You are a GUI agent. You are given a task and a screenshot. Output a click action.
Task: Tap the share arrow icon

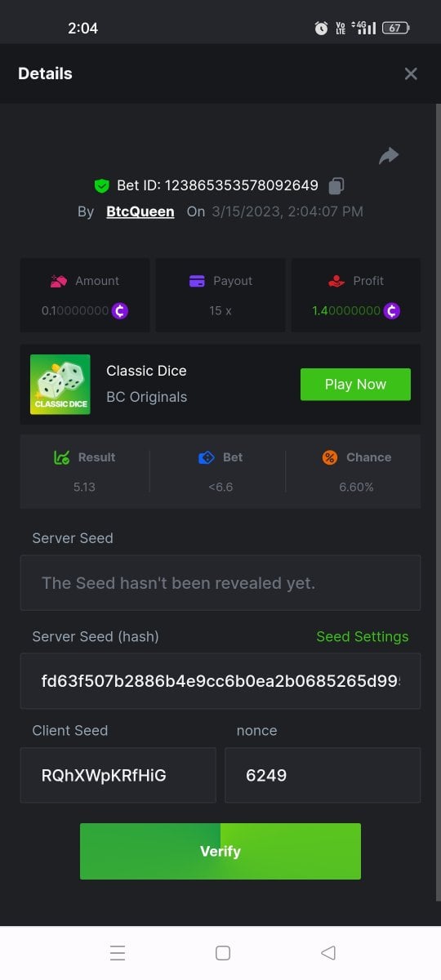click(389, 155)
